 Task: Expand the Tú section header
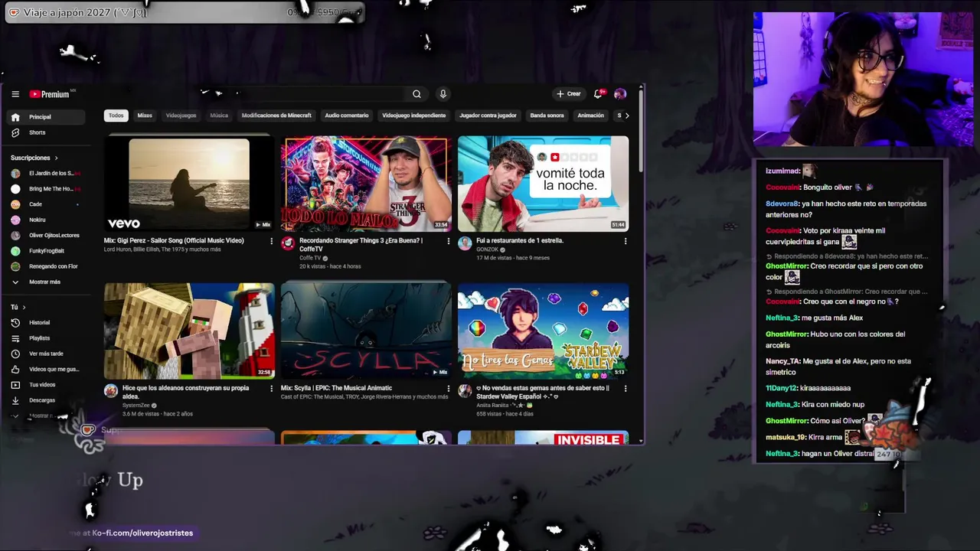coord(18,307)
